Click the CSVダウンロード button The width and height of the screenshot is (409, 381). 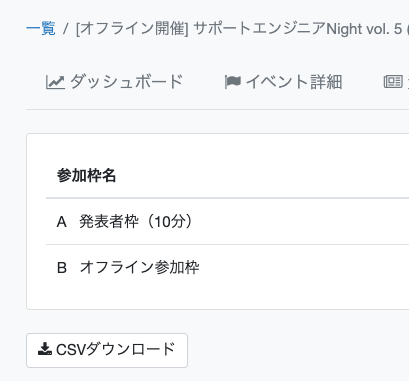[x=107, y=350]
